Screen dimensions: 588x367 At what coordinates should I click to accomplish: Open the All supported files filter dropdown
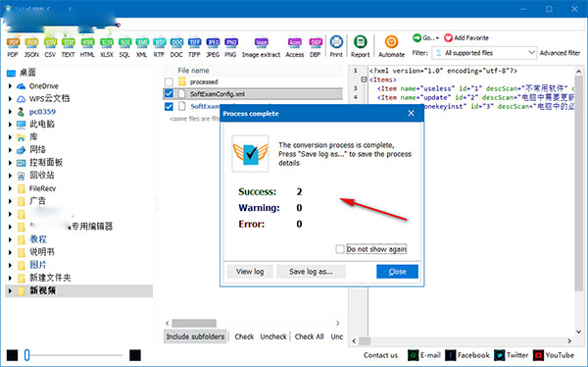(484, 53)
